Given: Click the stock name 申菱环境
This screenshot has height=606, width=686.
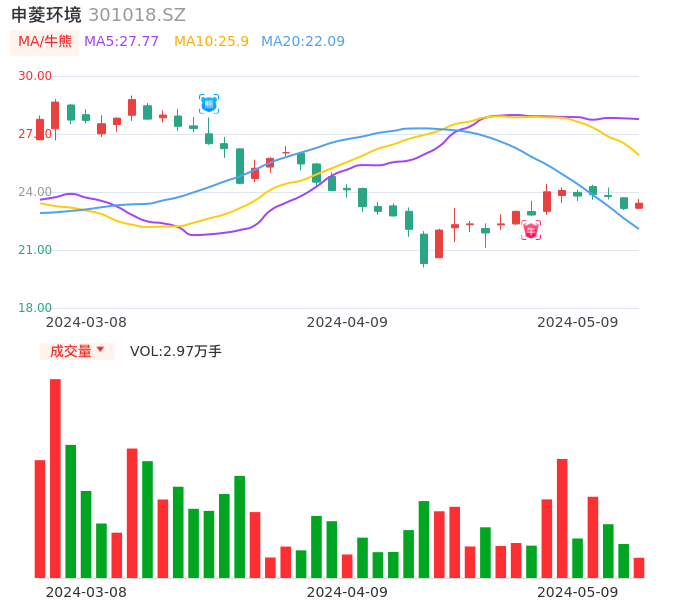Looking at the screenshot, I should (46, 15).
